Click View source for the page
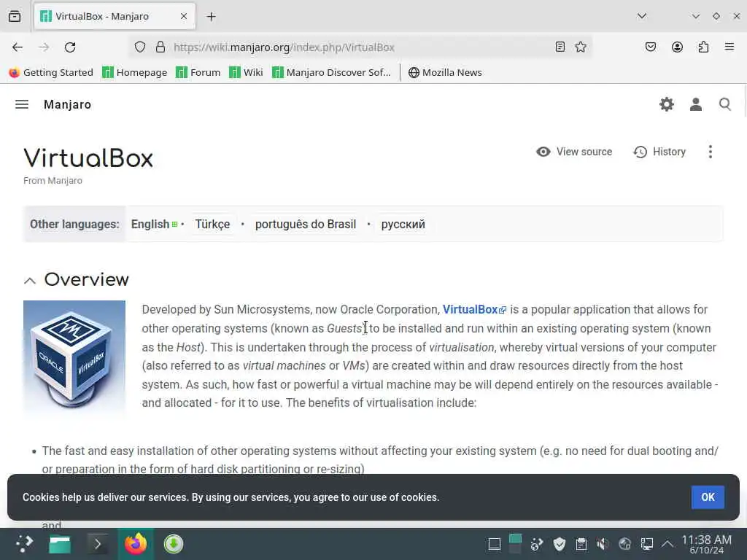 574,152
